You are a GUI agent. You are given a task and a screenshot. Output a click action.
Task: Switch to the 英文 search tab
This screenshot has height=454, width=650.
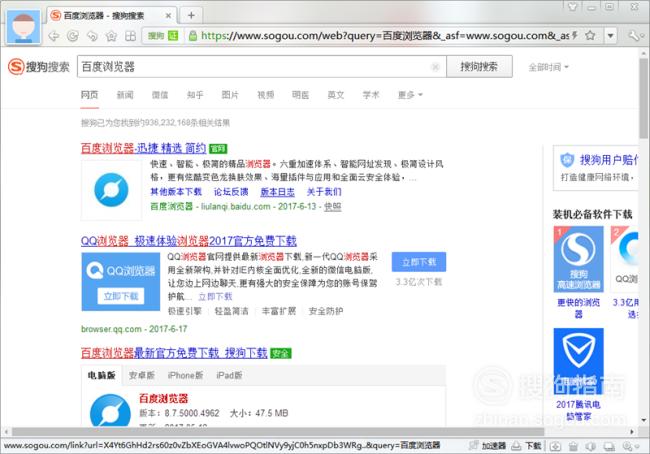pyautogui.click(x=336, y=95)
